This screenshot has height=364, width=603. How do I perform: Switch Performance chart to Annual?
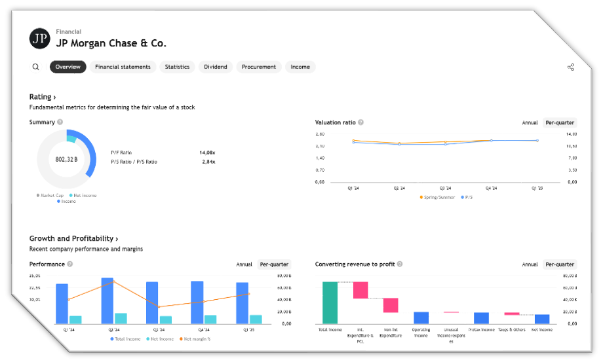[244, 264]
